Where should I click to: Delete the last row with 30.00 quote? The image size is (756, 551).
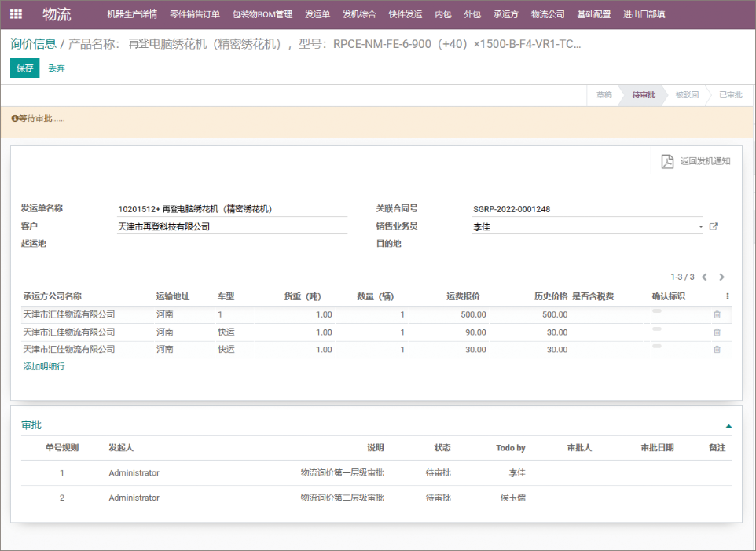[717, 350]
